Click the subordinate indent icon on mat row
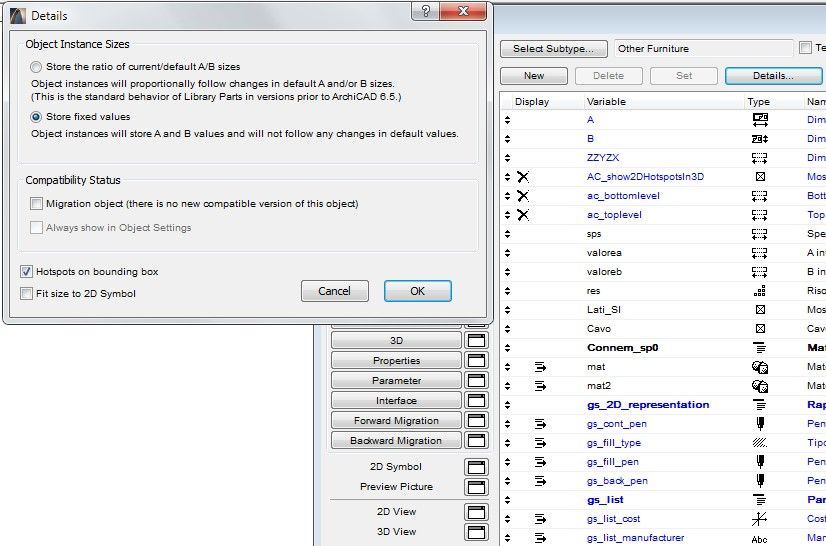 coord(540,367)
